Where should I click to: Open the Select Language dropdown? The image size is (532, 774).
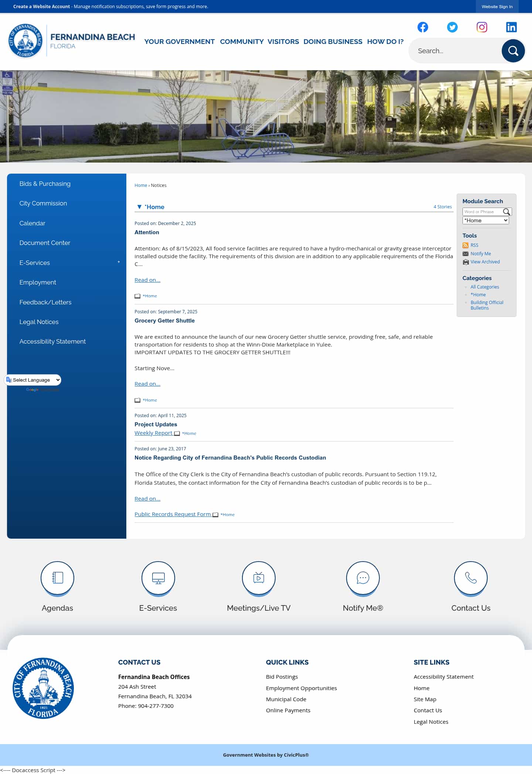pos(33,380)
